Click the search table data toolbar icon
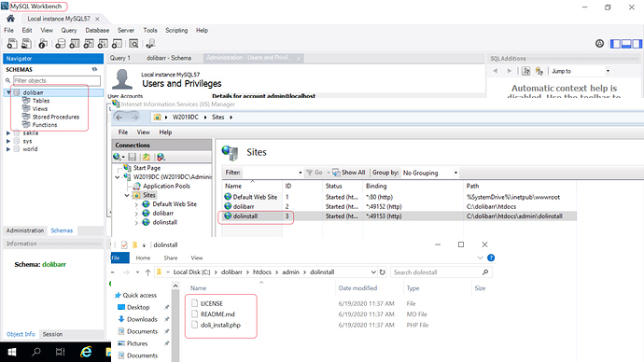644x362 pixels. pos(133,44)
